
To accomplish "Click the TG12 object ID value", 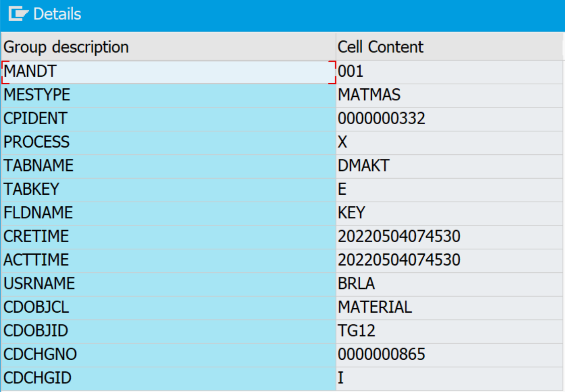I will click(356, 330).
